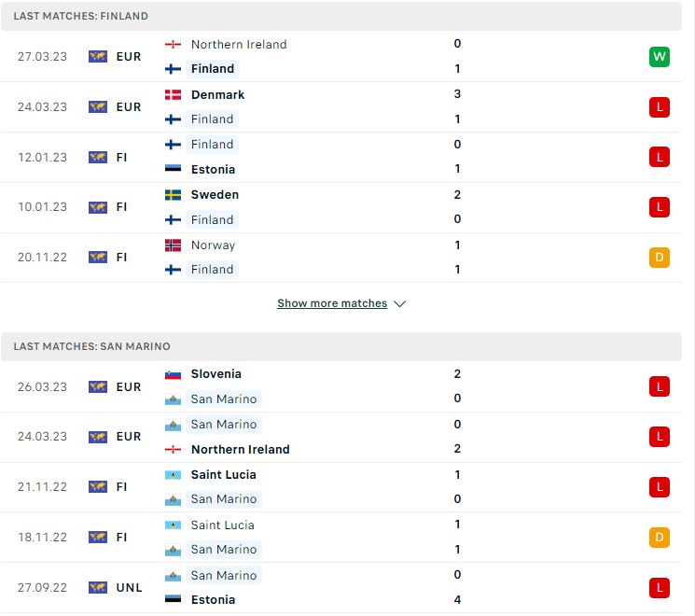Viewport: 695px width, 616px height.
Task: Click the Sweden flag icon
Action: pyautogui.click(x=173, y=195)
